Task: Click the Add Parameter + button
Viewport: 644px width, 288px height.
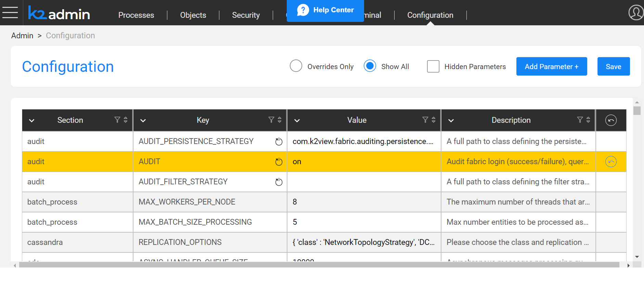Action: [552, 66]
